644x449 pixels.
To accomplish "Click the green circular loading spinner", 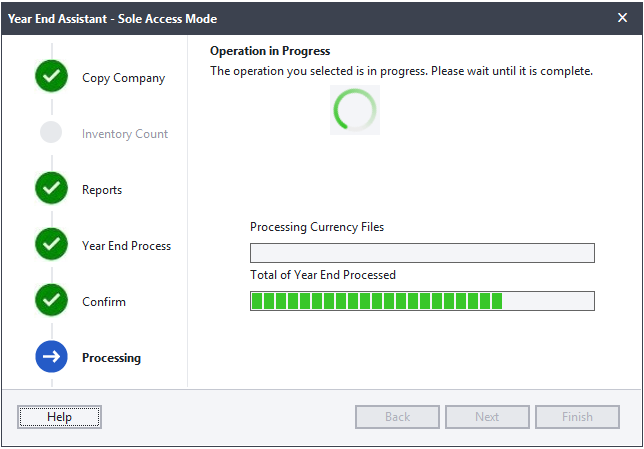I will [x=355, y=110].
